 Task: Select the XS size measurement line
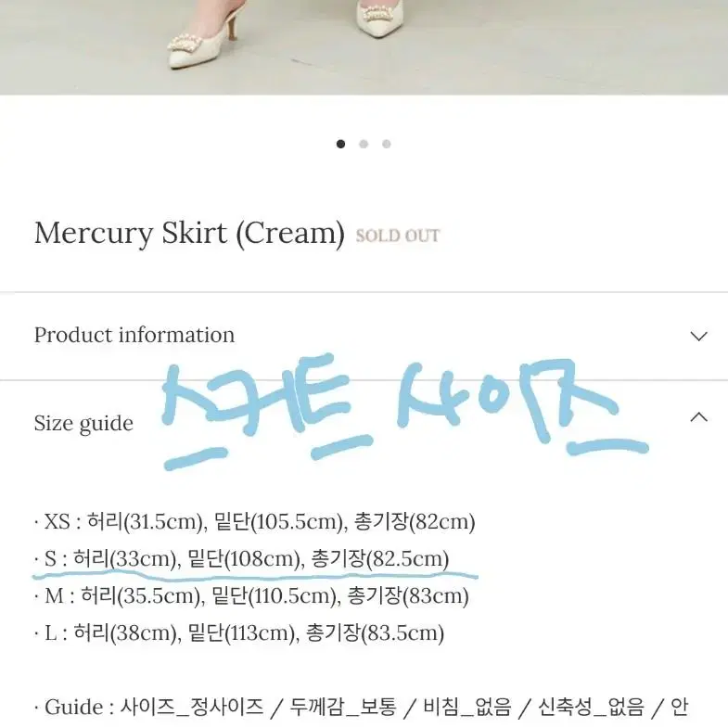point(255,522)
